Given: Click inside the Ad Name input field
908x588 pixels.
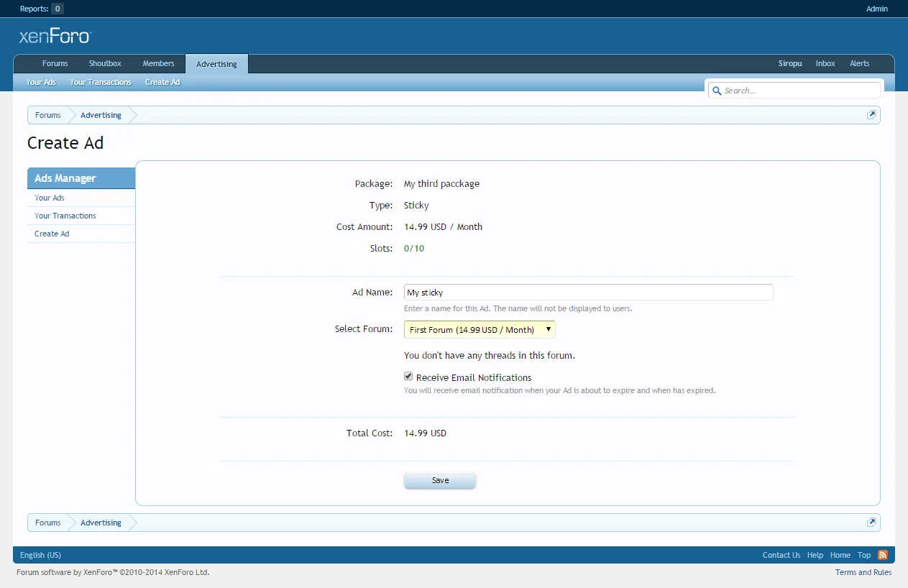Looking at the screenshot, I should click(x=588, y=292).
